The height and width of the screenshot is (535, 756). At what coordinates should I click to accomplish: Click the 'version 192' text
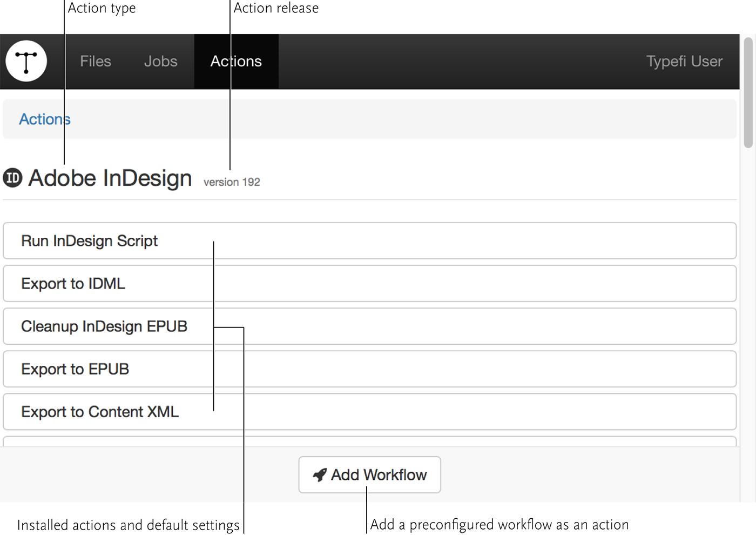232,182
